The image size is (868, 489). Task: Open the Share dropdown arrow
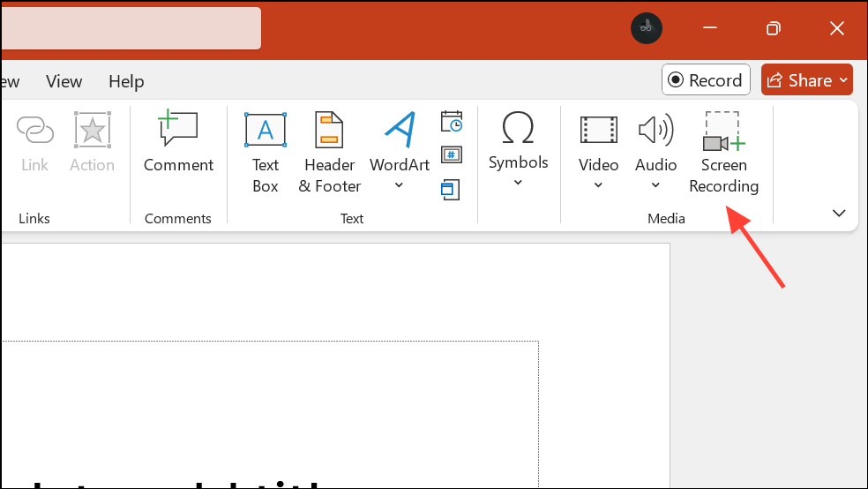click(843, 80)
